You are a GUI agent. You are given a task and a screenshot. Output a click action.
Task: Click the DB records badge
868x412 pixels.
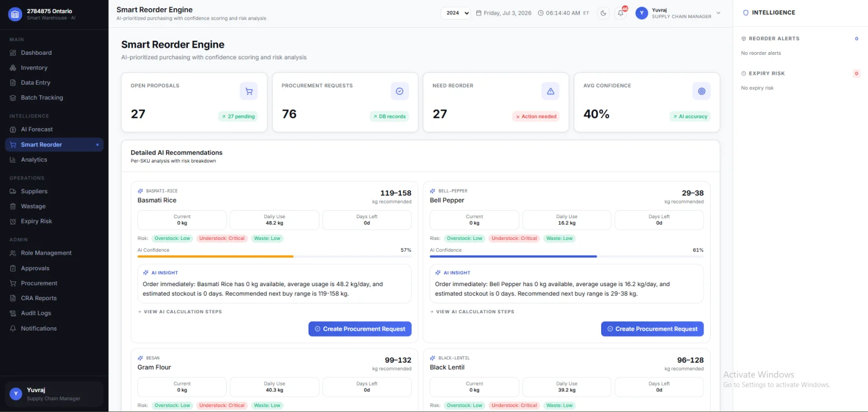coord(389,116)
